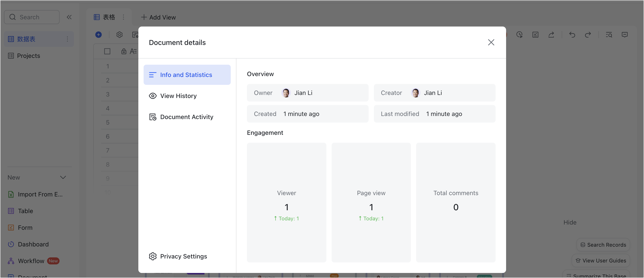644x278 pixels.
Task: Expand the New section chevron
Action: (x=63, y=177)
